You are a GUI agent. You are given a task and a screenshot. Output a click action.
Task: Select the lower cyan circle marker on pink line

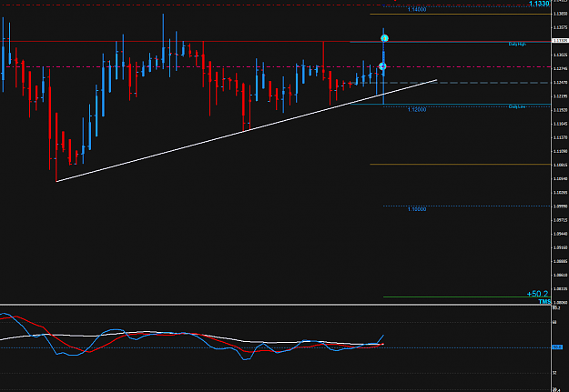tap(382, 66)
